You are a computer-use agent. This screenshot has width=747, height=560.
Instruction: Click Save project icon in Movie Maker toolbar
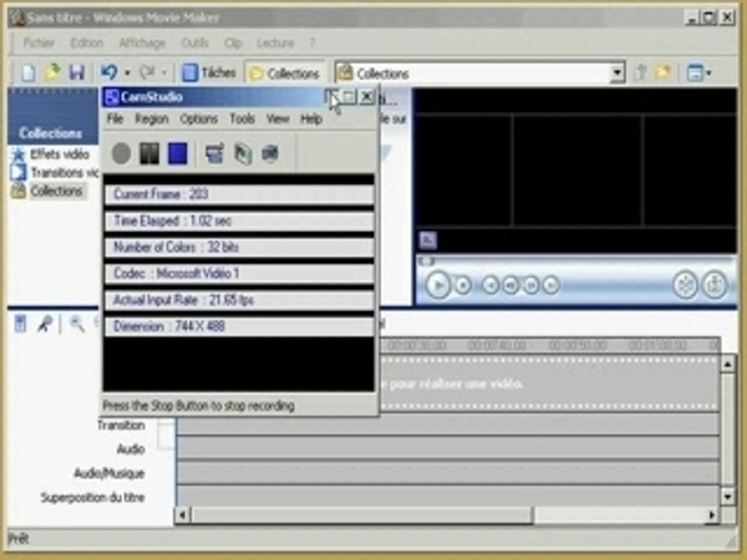(x=77, y=73)
